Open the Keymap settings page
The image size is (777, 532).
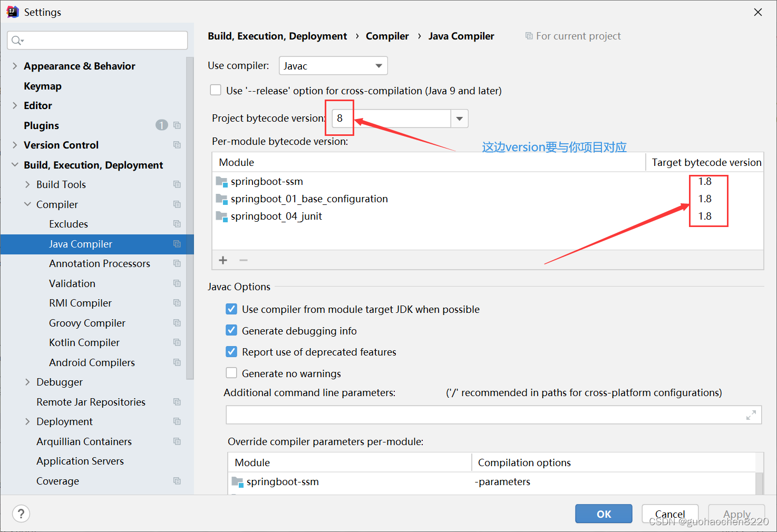tap(43, 86)
